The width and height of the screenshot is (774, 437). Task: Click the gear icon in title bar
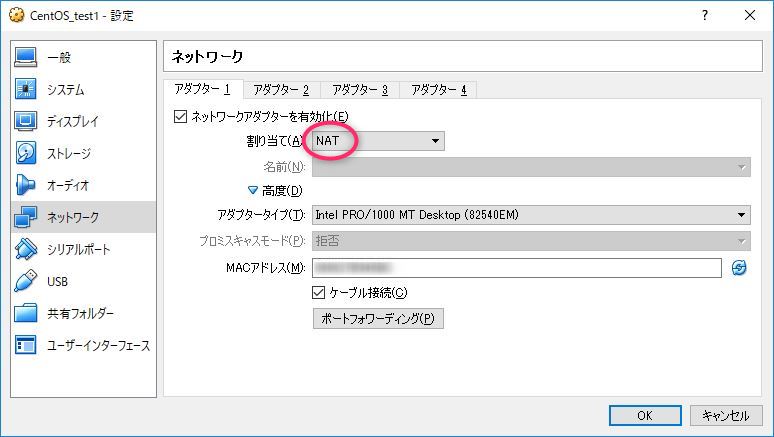tap(16, 15)
